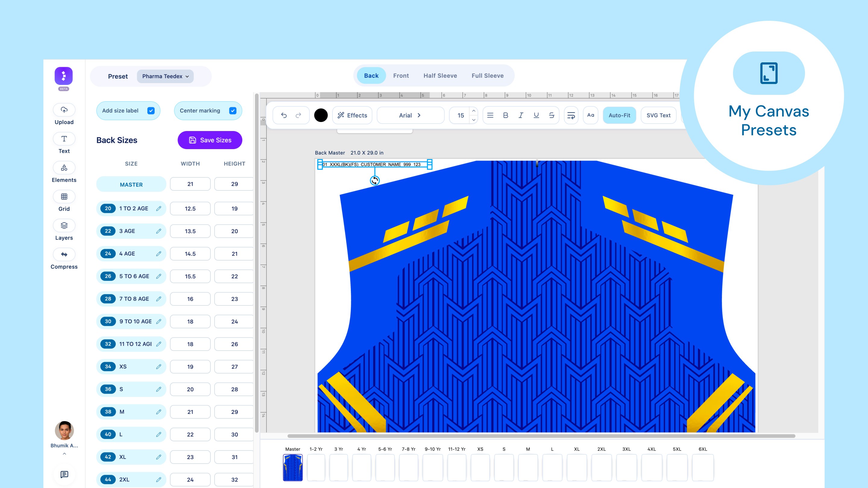Open text alignment options icon
The height and width of the screenshot is (488, 868).
490,115
